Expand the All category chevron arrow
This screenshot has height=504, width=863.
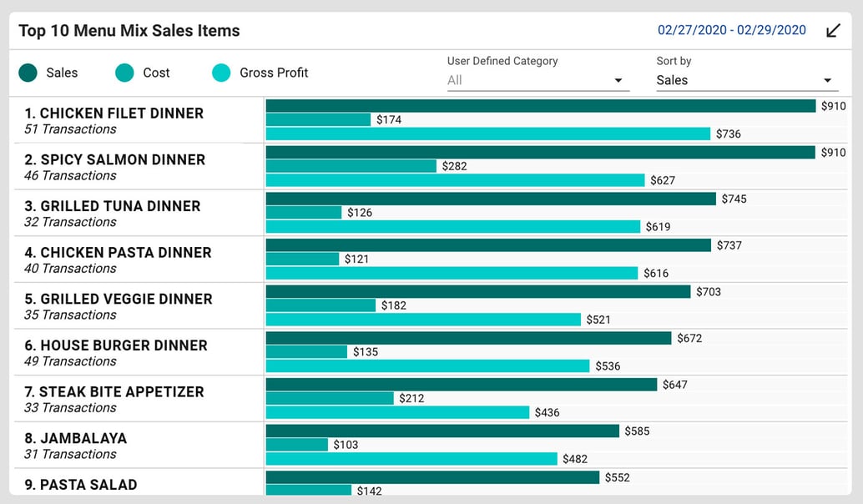(618, 80)
